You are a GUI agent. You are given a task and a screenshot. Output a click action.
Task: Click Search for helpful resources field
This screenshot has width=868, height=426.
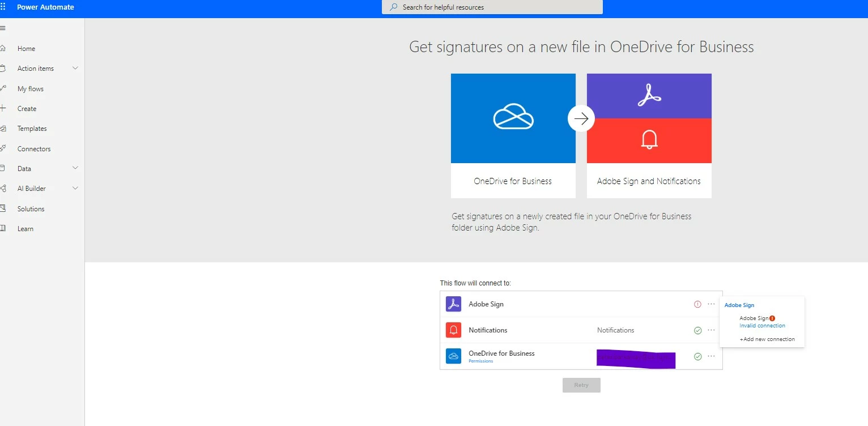click(x=492, y=7)
